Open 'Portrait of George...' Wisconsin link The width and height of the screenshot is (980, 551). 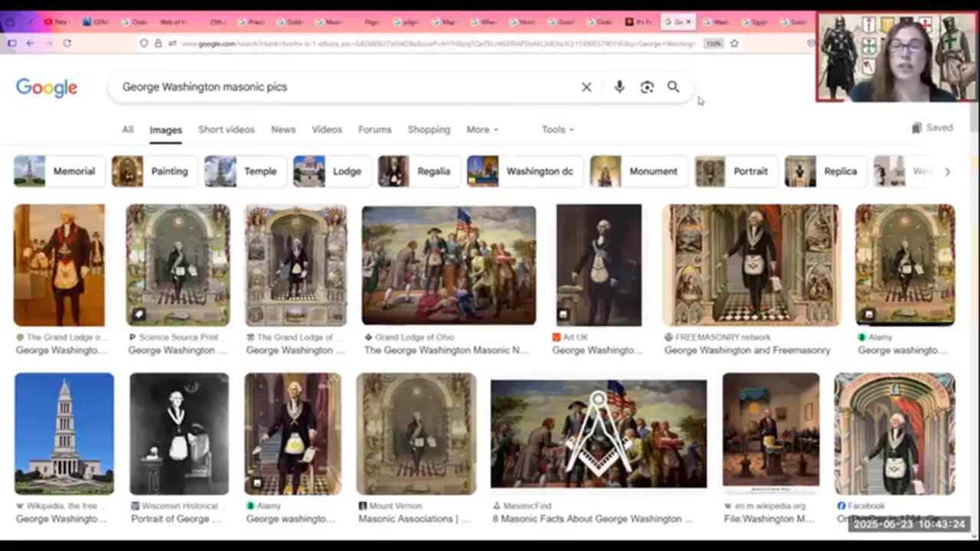click(x=178, y=519)
